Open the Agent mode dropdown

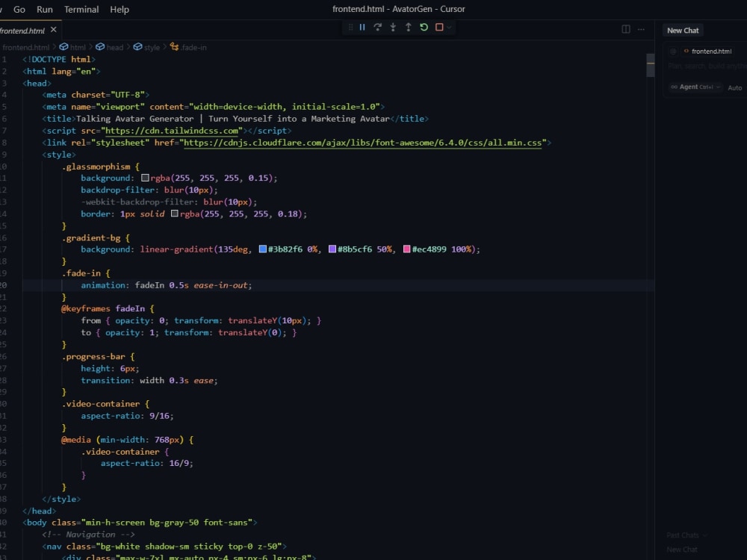click(x=695, y=87)
